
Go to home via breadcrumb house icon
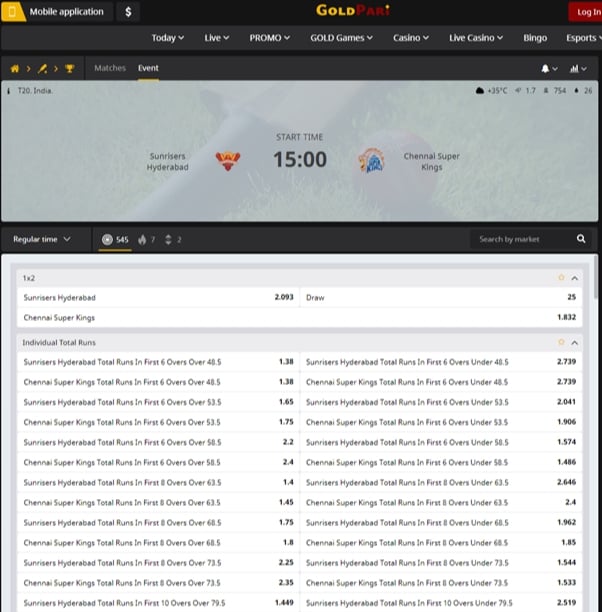click(x=15, y=69)
